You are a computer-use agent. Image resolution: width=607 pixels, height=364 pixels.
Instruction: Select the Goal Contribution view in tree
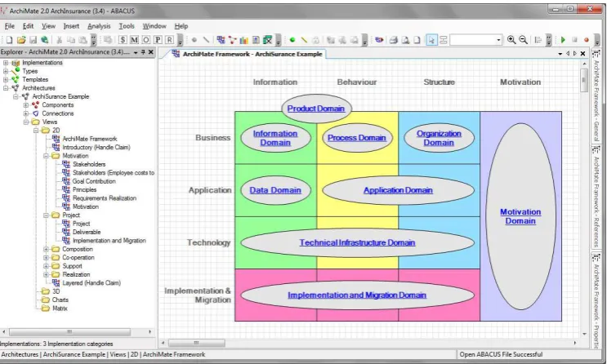point(94,181)
